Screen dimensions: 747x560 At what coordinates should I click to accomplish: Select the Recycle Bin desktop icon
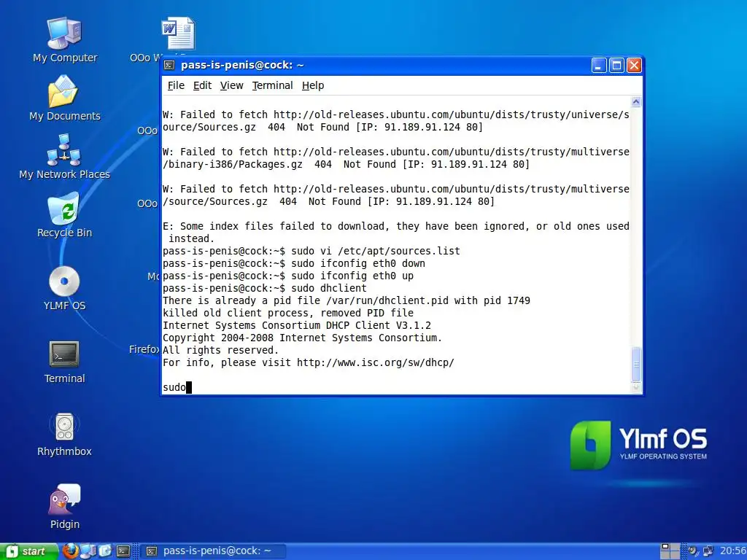64,215
